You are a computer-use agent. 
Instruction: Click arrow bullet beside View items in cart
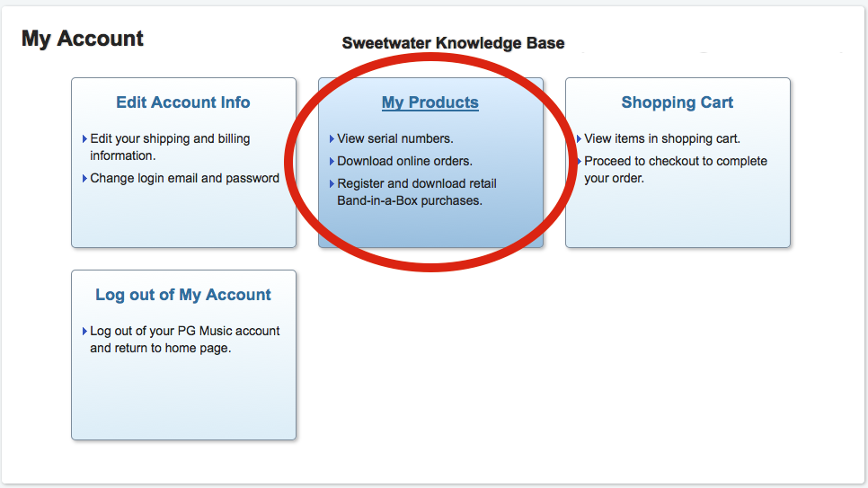[579, 138]
